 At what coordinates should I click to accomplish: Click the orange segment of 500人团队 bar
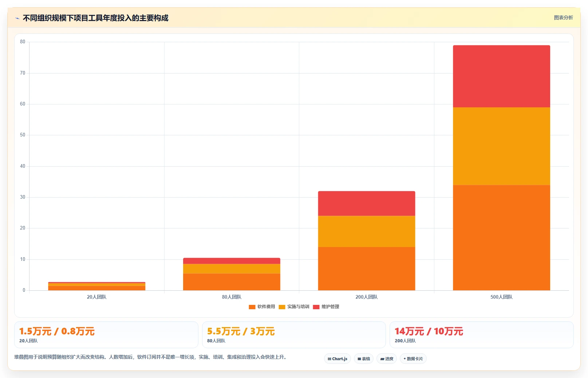coord(501,238)
